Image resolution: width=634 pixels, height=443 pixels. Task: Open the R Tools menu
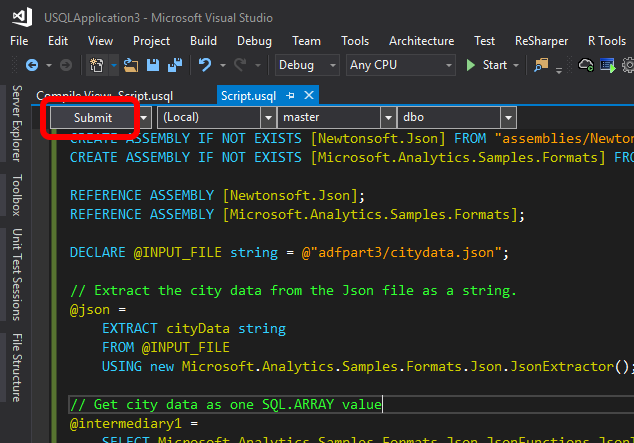click(x=607, y=41)
